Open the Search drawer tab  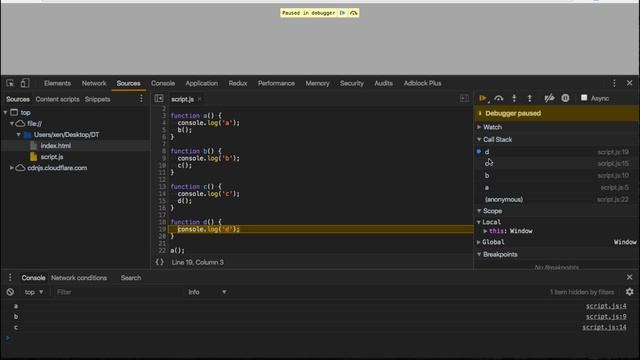coord(131,278)
